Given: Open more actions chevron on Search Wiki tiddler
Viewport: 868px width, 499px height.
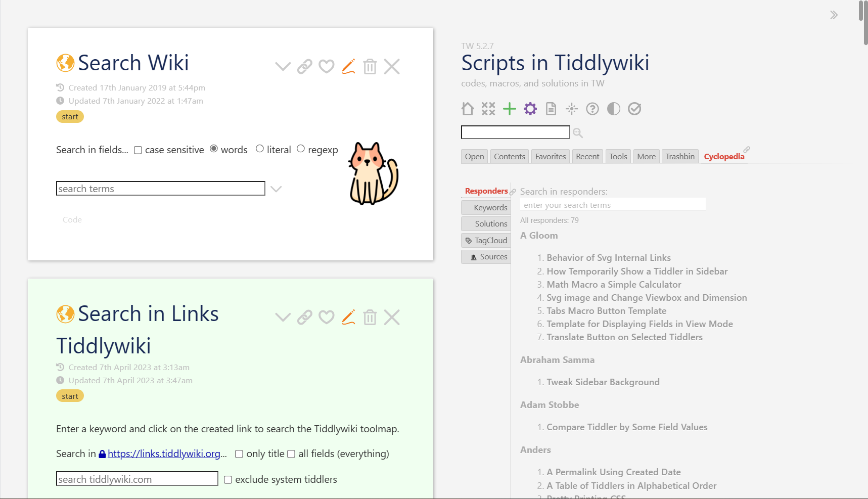Looking at the screenshot, I should tap(283, 66).
